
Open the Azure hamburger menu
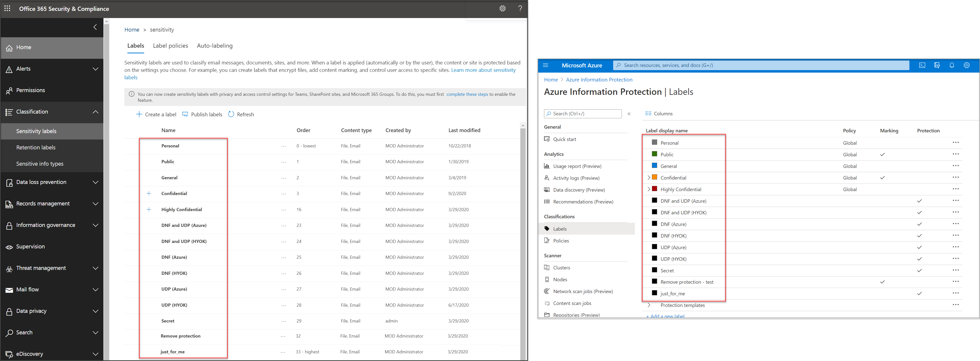click(x=546, y=65)
